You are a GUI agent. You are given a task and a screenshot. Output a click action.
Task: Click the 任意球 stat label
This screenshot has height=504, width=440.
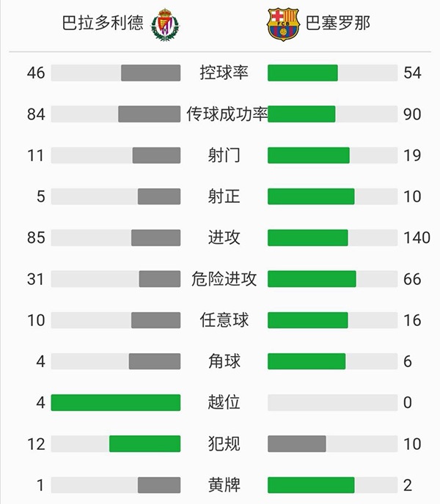click(x=224, y=320)
